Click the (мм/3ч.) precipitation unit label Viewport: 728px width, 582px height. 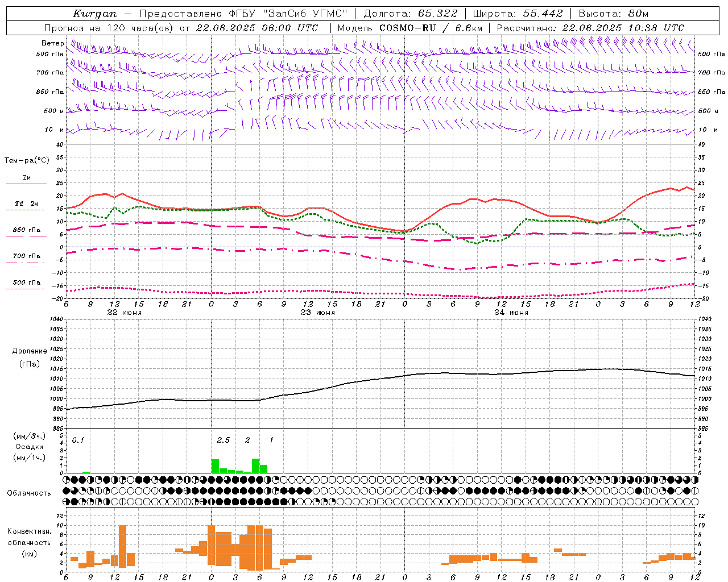pyautogui.click(x=29, y=436)
